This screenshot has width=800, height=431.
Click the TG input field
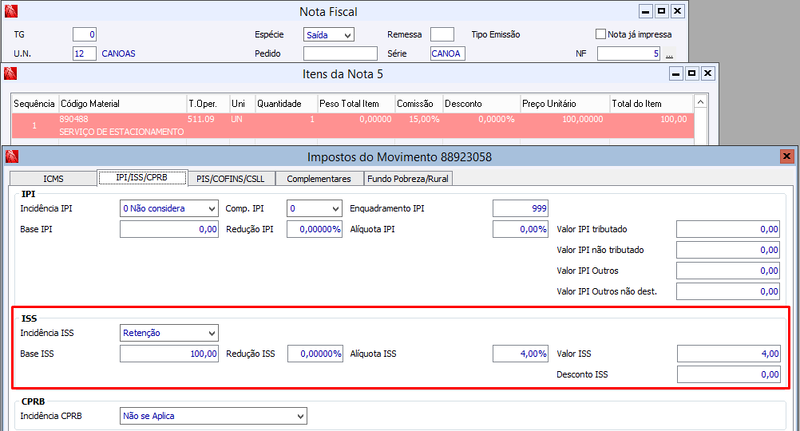pyautogui.click(x=84, y=34)
